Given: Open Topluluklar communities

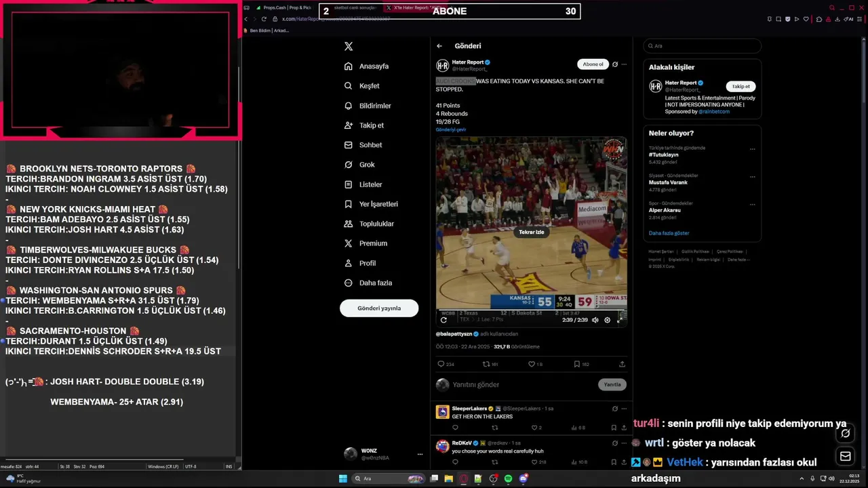Looking at the screenshot, I should 369,224.
